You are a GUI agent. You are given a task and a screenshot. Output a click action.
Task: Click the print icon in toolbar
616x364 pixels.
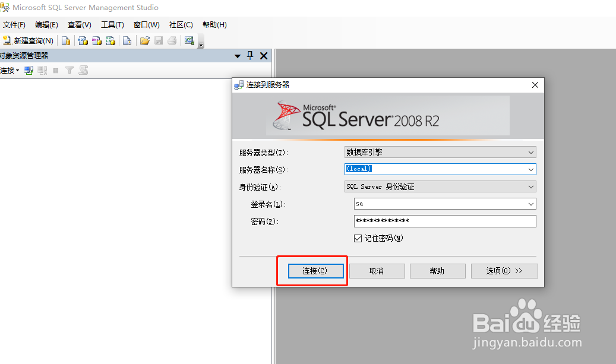pyautogui.click(x=172, y=40)
